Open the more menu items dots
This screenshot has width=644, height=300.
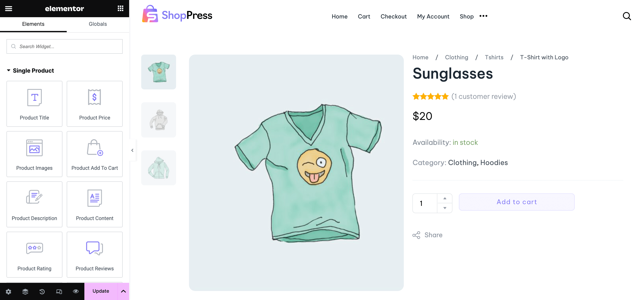pos(483,16)
